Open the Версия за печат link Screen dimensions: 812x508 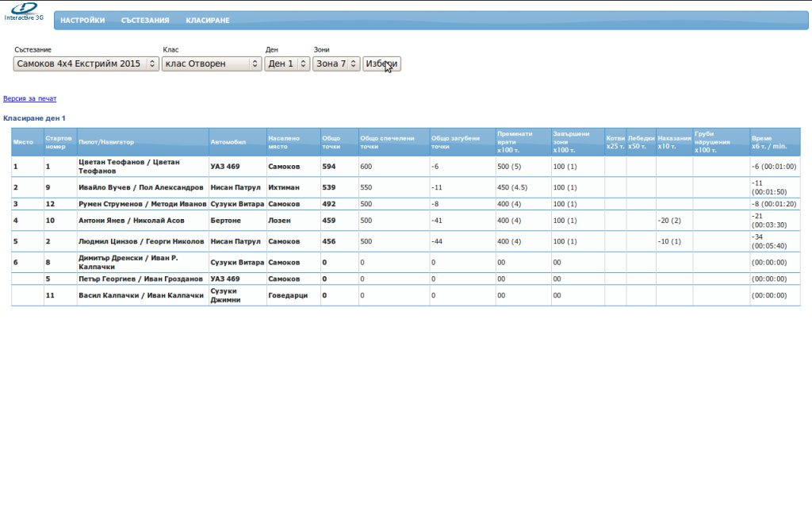[x=30, y=99]
